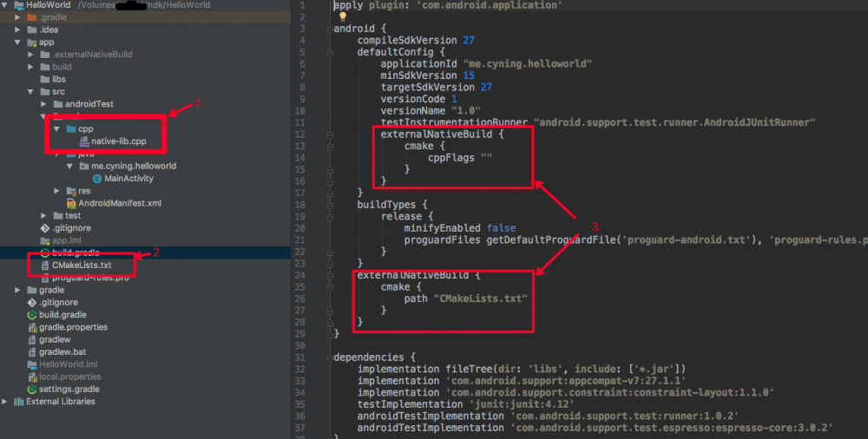The image size is (868, 439).
Task: Click the path "CMakeLists.txt" string
Action: pos(480,299)
